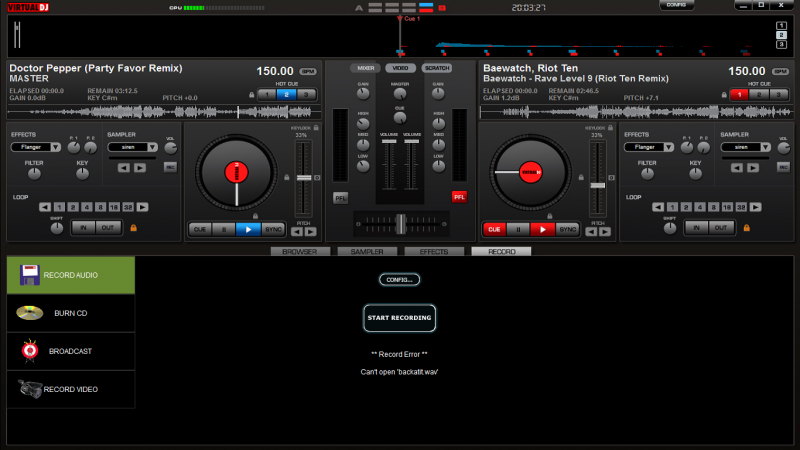This screenshot has height=450, width=800.
Task: Open right deck BPM tap button
Action: click(x=780, y=71)
